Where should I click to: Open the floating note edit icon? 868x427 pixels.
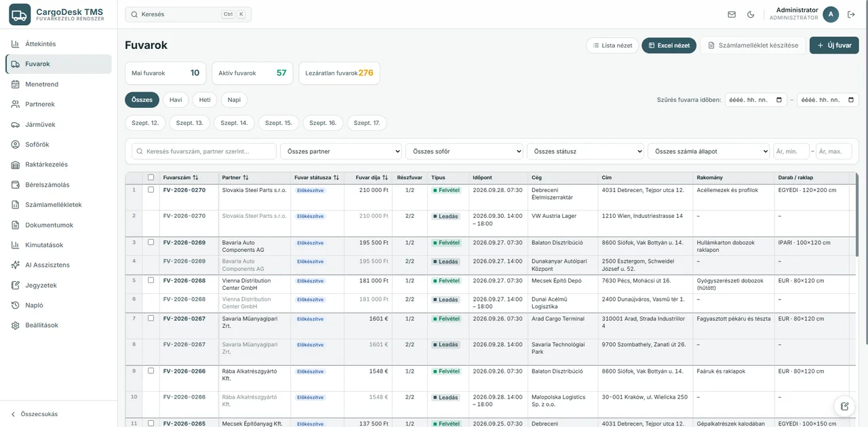[x=844, y=406]
